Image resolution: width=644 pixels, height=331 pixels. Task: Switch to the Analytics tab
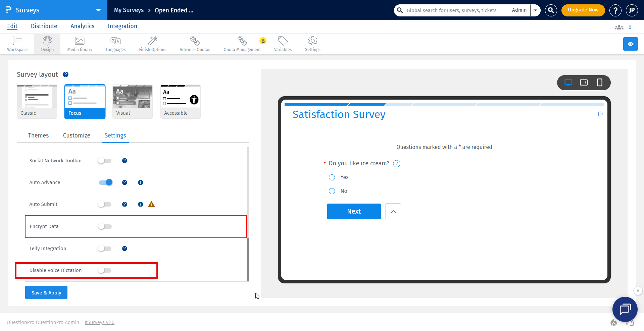coord(82,26)
